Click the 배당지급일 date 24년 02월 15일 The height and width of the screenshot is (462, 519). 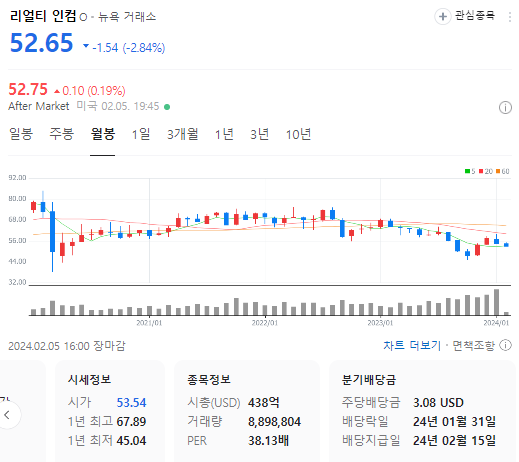tap(454, 441)
